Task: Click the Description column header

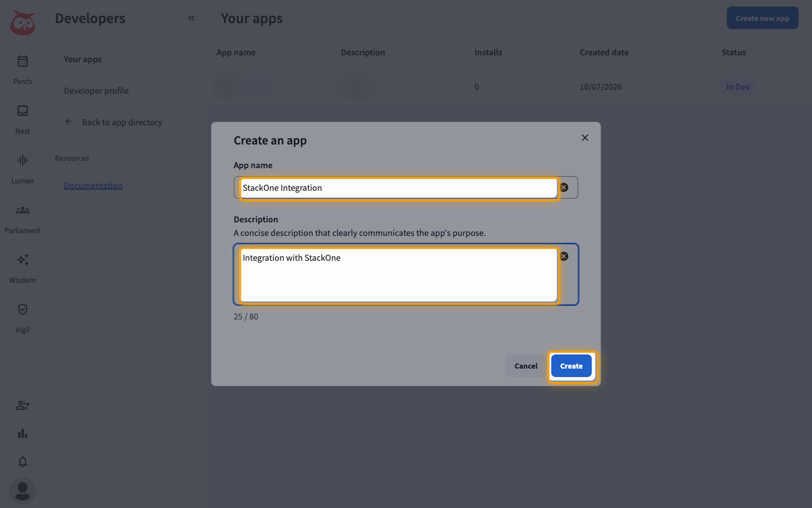Action: 363,52
